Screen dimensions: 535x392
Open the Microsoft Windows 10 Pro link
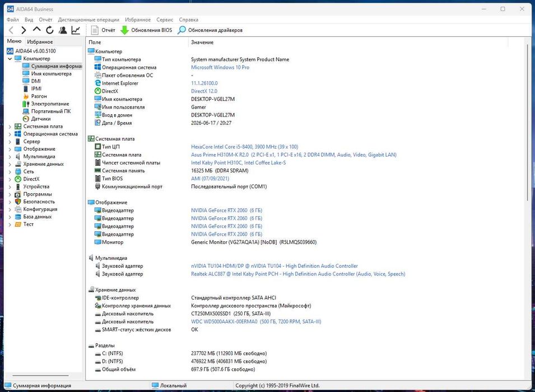[x=220, y=68]
